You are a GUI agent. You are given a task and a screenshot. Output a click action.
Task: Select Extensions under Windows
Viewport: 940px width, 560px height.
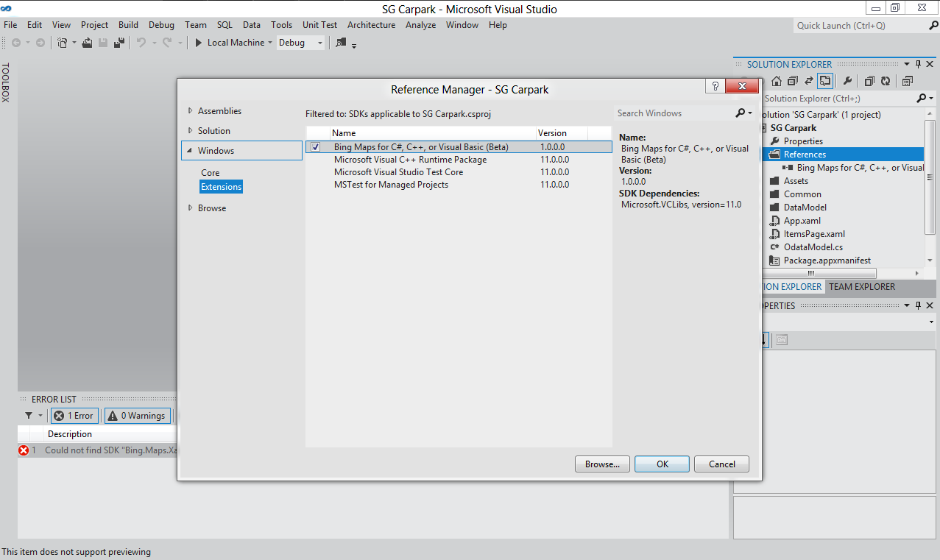[221, 187]
